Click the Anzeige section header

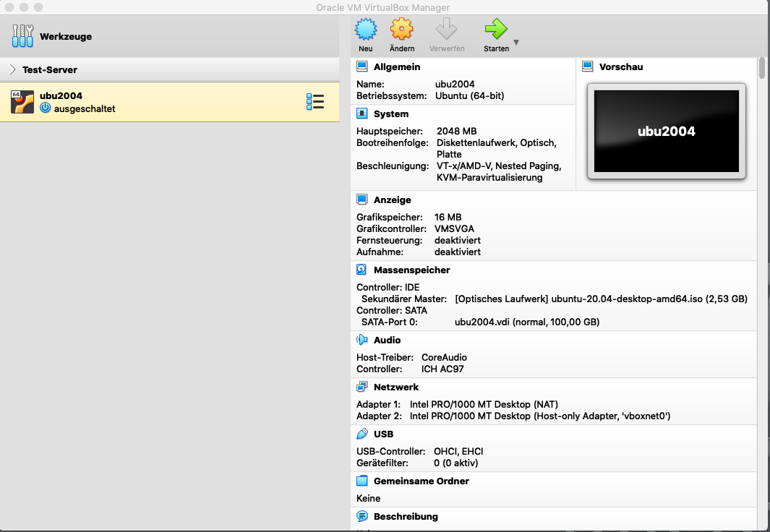click(x=392, y=199)
